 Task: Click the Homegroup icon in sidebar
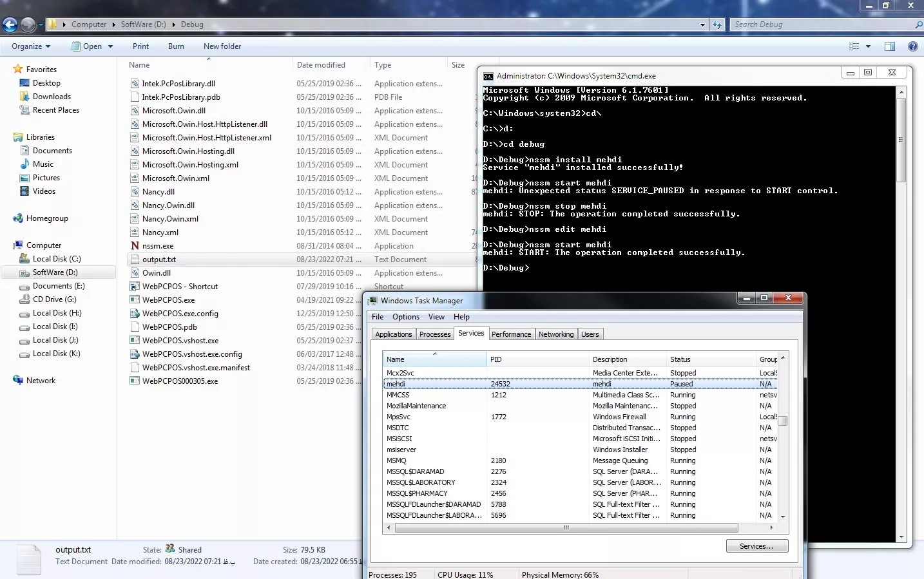(18, 218)
